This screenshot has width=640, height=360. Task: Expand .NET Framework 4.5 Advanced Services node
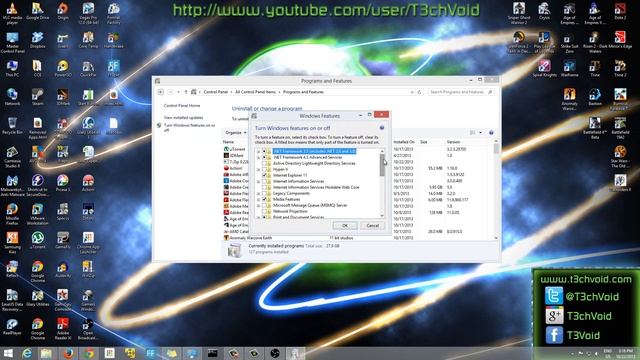[x=258, y=158]
